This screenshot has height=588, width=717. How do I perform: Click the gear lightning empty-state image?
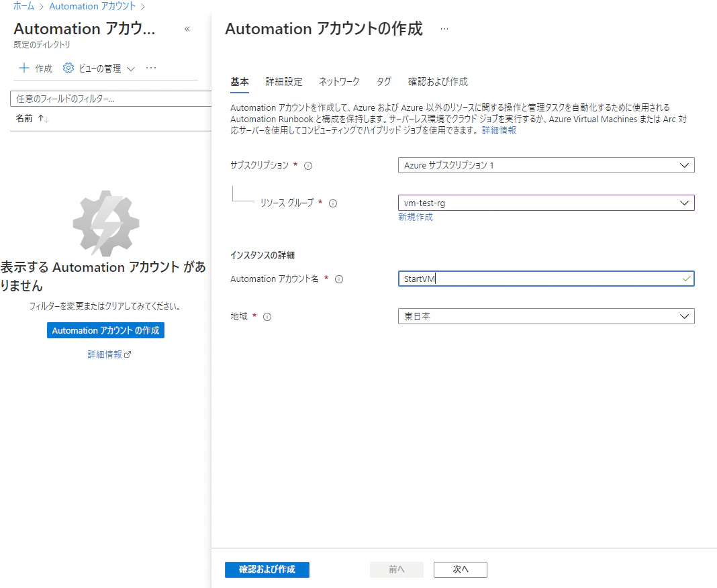click(x=106, y=223)
